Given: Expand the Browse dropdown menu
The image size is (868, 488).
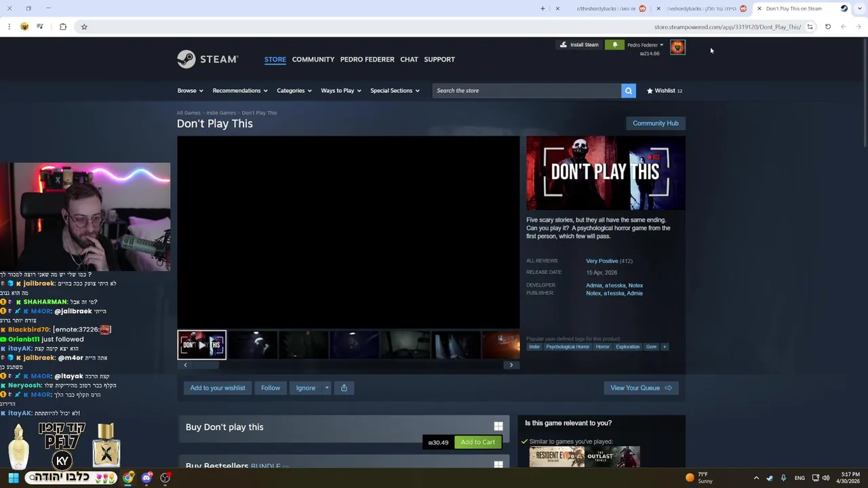Looking at the screenshot, I should [x=190, y=90].
